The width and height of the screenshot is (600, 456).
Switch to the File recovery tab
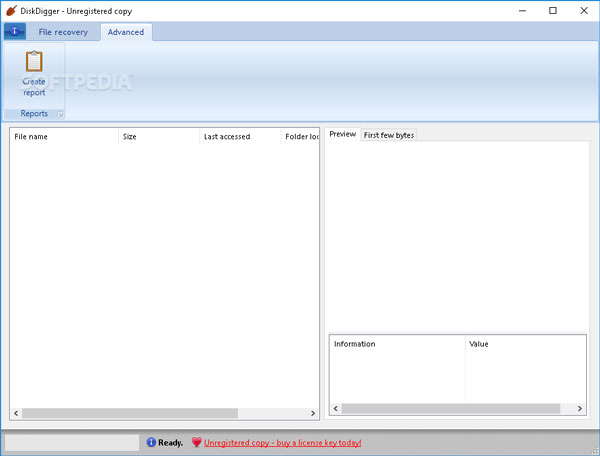click(63, 32)
